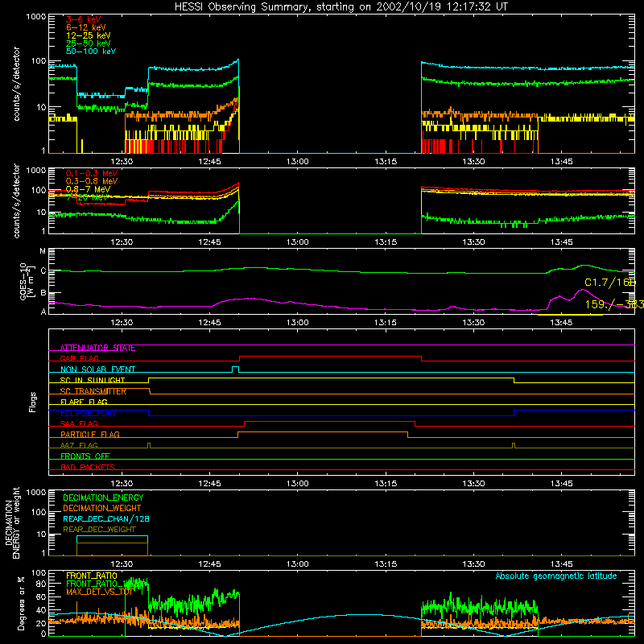Click the FRONTS_OFF flag label
The image size is (644, 644).
[x=85, y=456]
